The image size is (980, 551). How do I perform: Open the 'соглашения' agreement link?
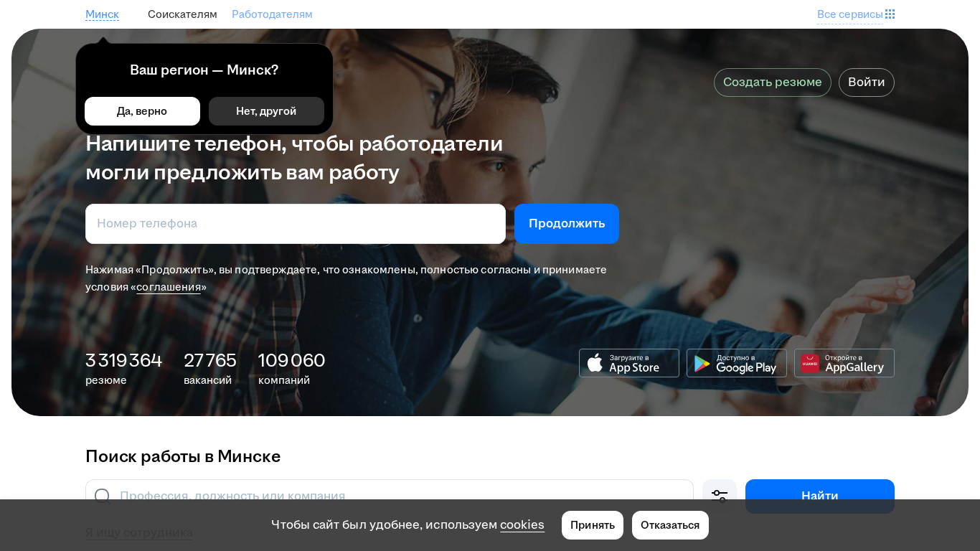click(169, 287)
